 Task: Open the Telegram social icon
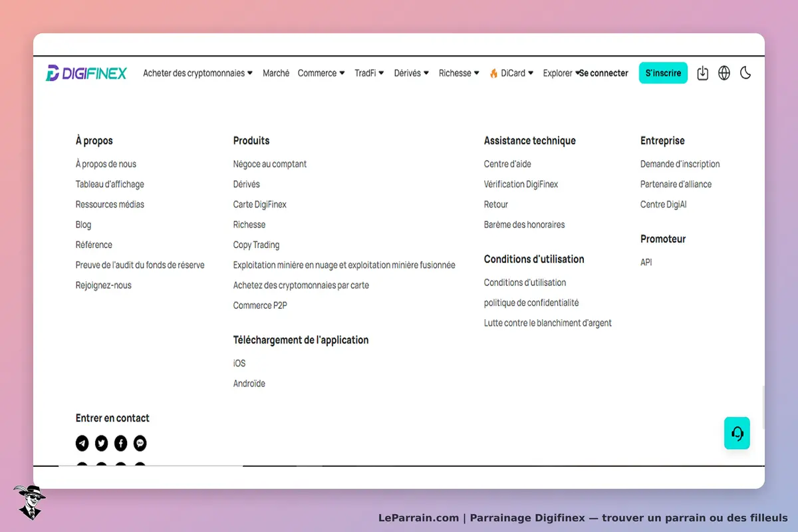[x=82, y=444]
